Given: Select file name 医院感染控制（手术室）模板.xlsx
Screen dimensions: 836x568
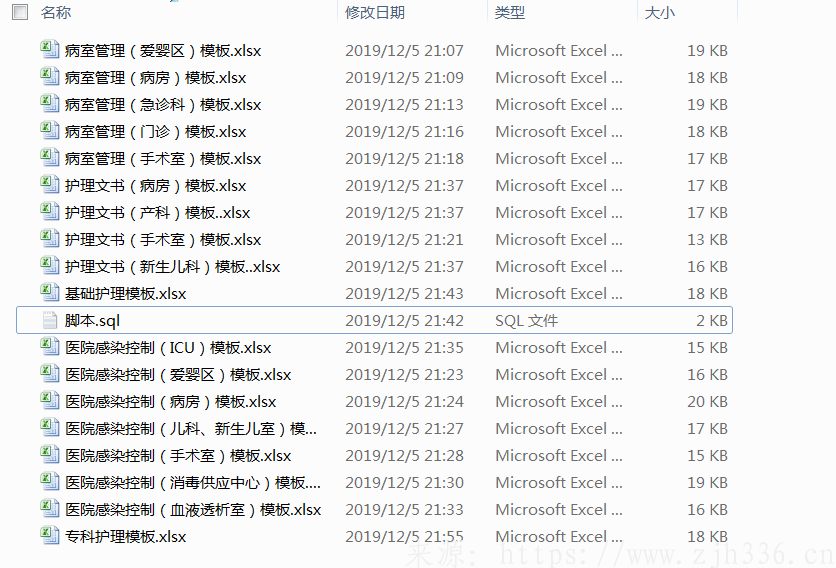Looking at the screenshot, I should coord(178,456).
